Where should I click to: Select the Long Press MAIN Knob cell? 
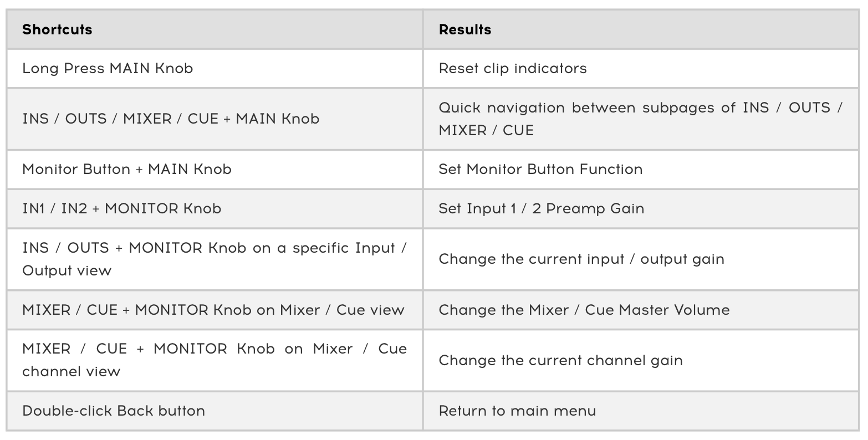pos(215,69)
